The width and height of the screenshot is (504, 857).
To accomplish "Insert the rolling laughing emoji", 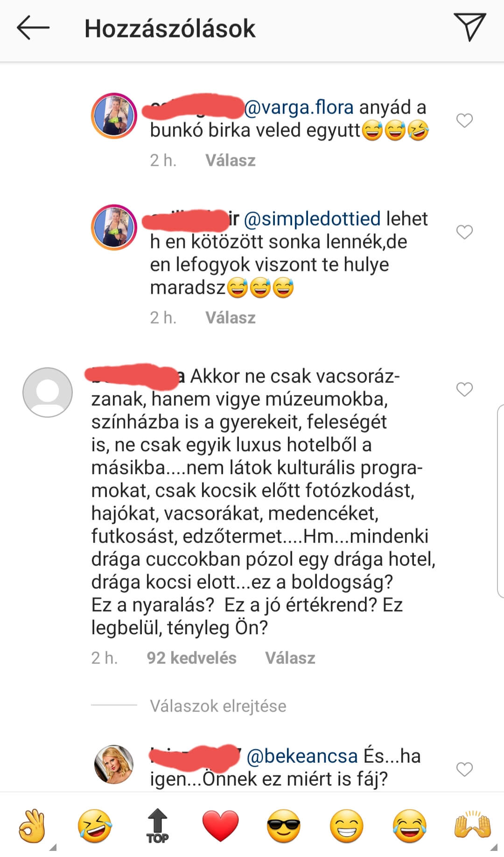I will tap(95, 826).
